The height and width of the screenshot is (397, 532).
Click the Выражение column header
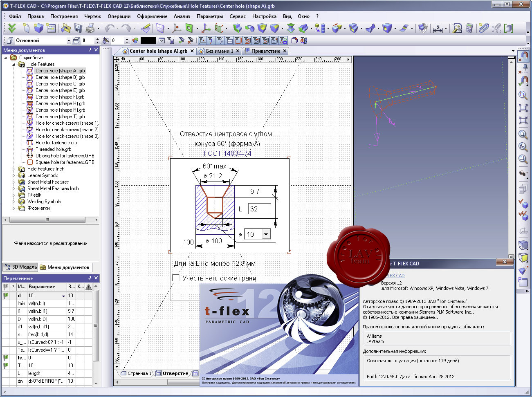coord(47,287)
